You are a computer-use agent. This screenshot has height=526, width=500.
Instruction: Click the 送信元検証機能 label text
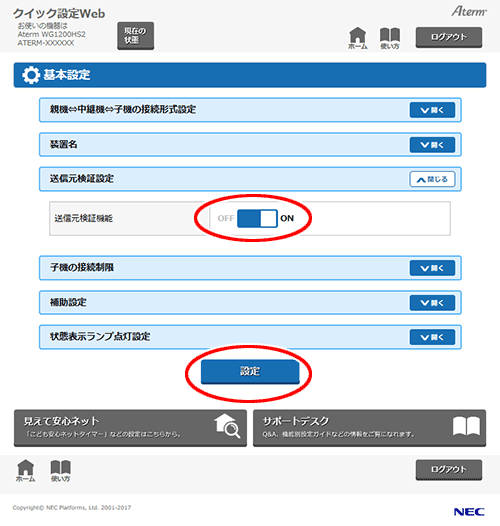(84, 218)
